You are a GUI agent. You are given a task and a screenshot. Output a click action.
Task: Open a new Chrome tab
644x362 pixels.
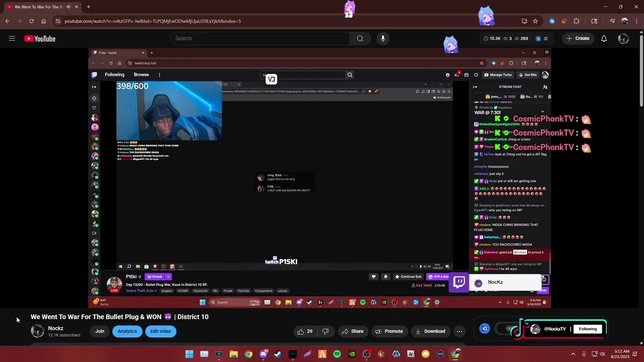pos(88,7)
